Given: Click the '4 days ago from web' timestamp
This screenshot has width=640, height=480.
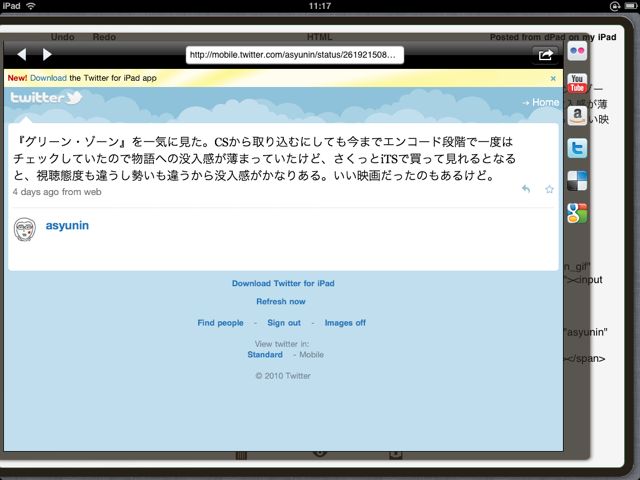Looking at the screenshot, I should tap(57, 192).
